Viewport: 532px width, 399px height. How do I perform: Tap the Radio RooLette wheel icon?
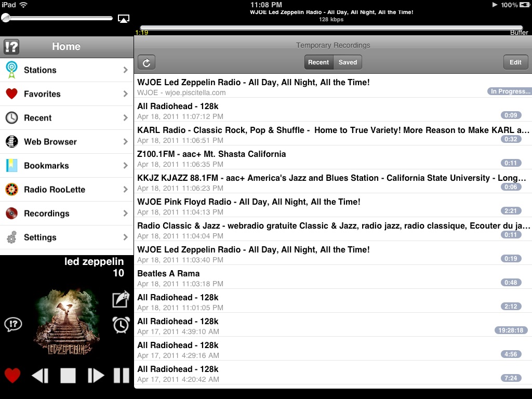point(11,189)
